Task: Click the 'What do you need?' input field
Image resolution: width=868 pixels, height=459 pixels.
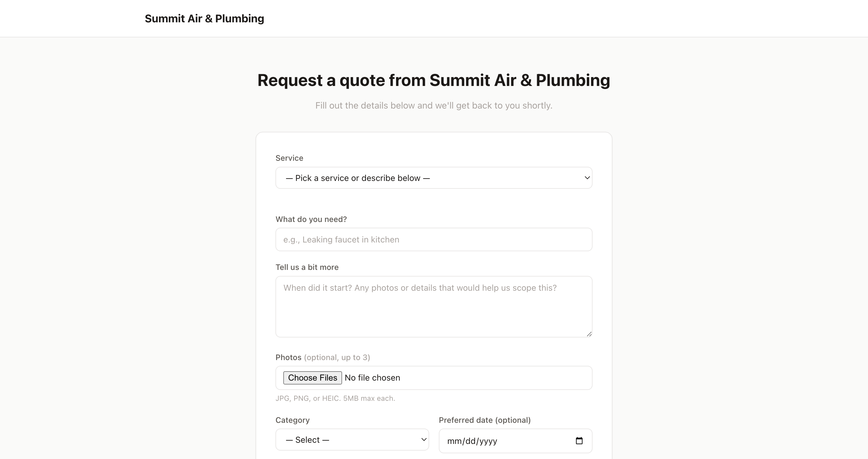Action: click(434, 239)
